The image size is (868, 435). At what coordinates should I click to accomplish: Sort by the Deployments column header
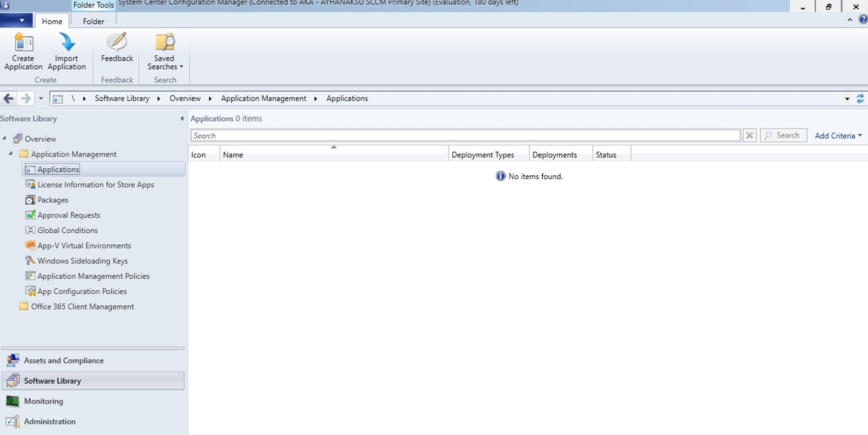tap(561, 154)
